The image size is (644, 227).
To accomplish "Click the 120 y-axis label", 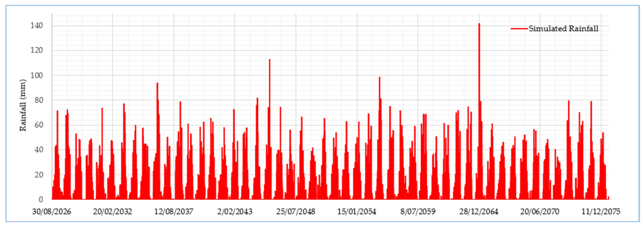I will [36, 50].
